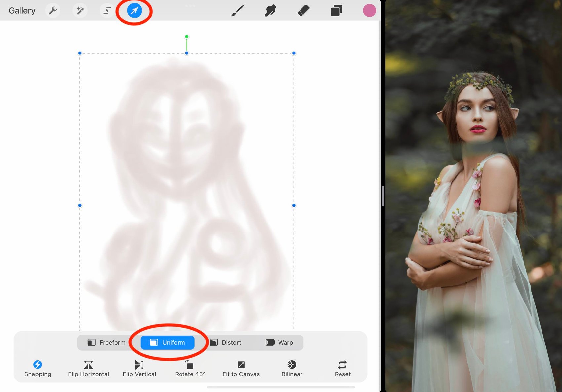Screen dimensions: 562x392
Task: Activate the Selection S-shaped tool
Action: point(107,11)
